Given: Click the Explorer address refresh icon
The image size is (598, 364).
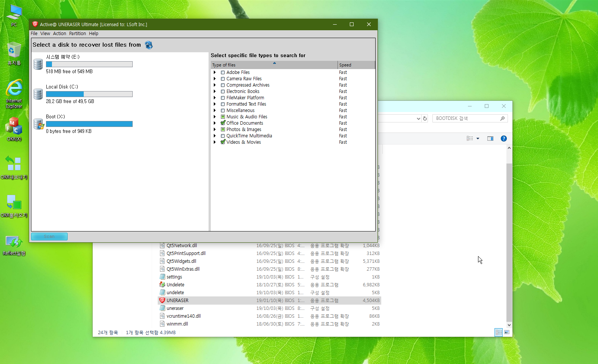Looking at the screenshot, I should tap(425, 119).
